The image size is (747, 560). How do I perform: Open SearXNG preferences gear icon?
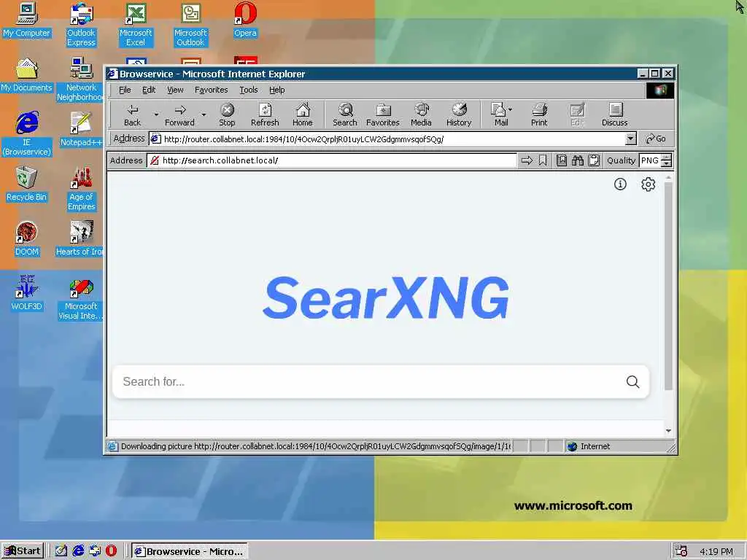[x=648, y=184]
